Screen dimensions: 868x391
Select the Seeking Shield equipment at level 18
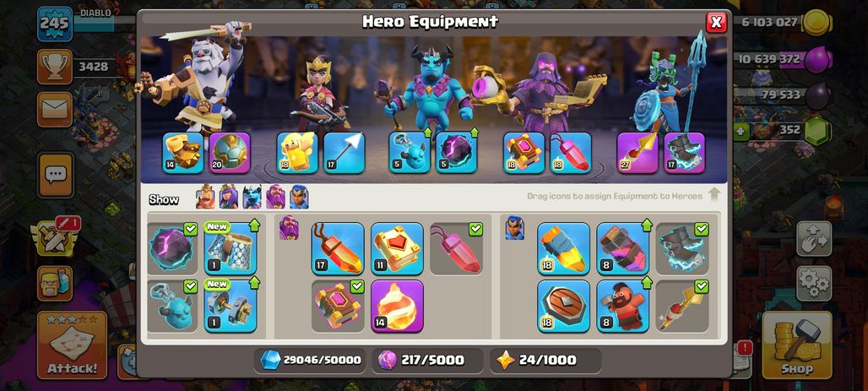pyautogui.click(x=563, y=306)
